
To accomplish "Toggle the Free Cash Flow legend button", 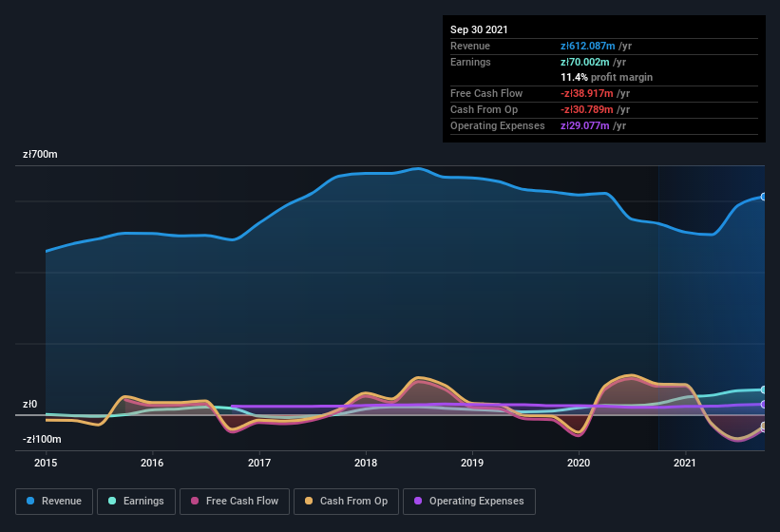I will coord(235,502).
